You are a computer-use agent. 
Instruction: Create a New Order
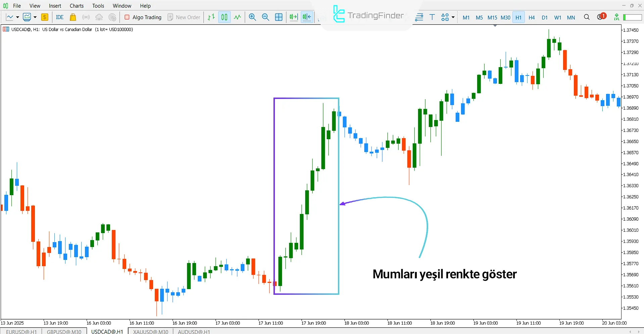[x=184, y=17]
